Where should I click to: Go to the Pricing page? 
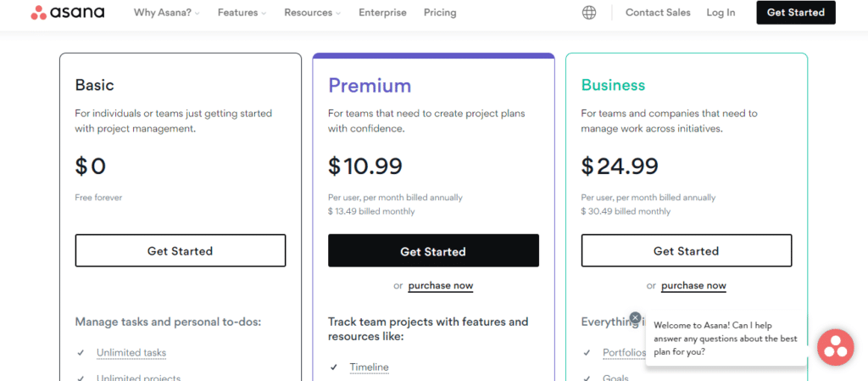click(x=440, y=12)
